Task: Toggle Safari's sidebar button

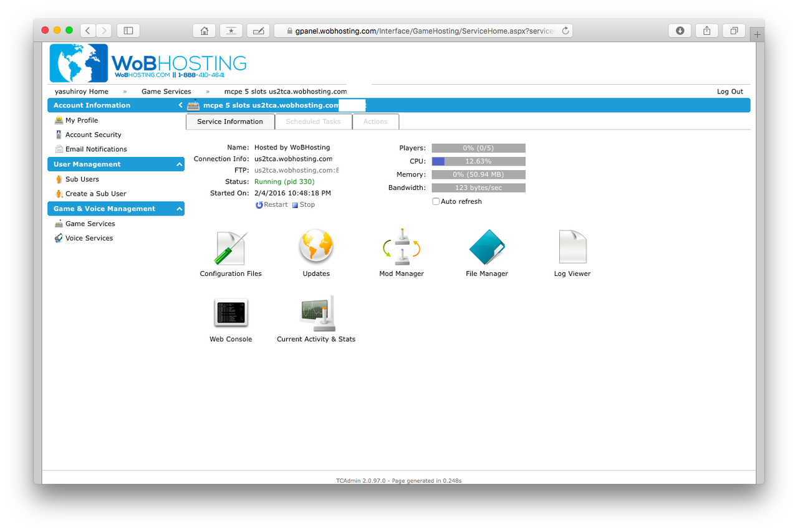Action: [x=128, y=31]
